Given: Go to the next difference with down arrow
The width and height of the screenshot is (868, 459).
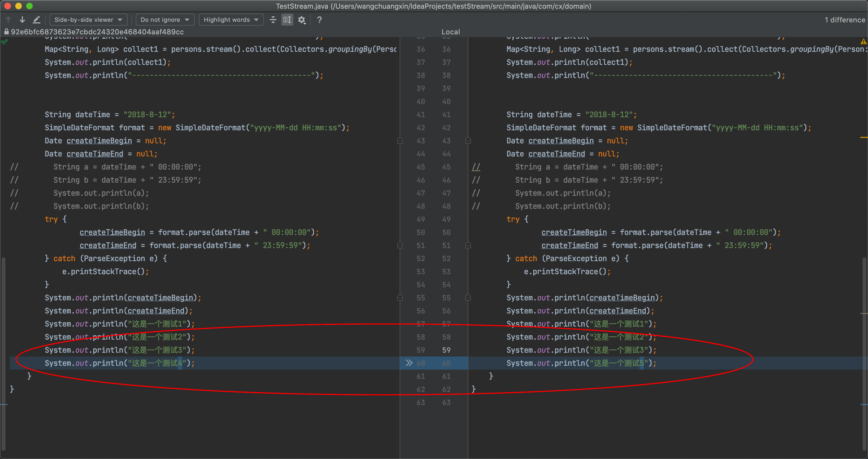Looking at the screenshot, I should click(22, 20).
